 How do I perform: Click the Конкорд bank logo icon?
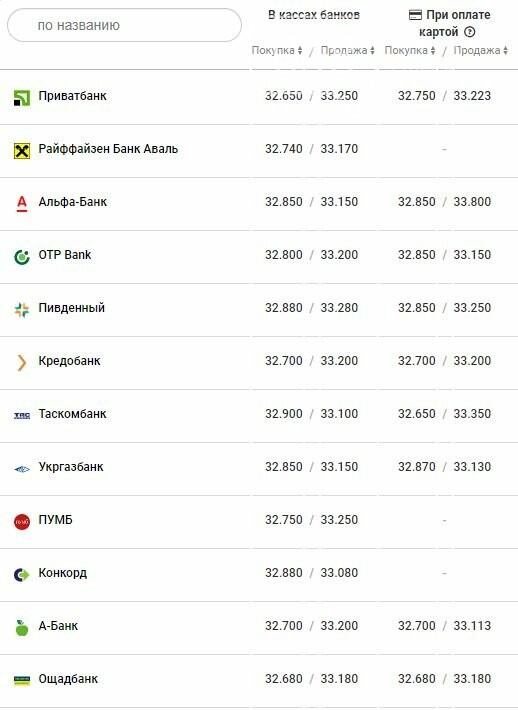(x=22, y=575)
